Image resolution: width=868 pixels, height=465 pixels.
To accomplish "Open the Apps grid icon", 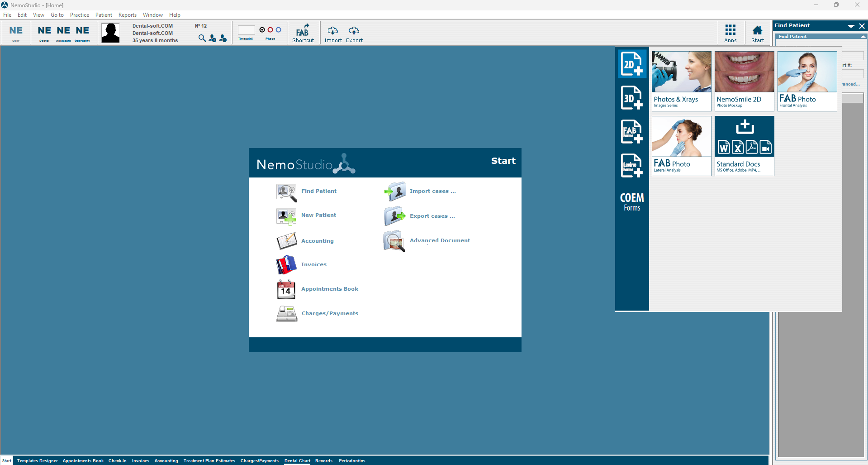I will click(x=730, y=33).
